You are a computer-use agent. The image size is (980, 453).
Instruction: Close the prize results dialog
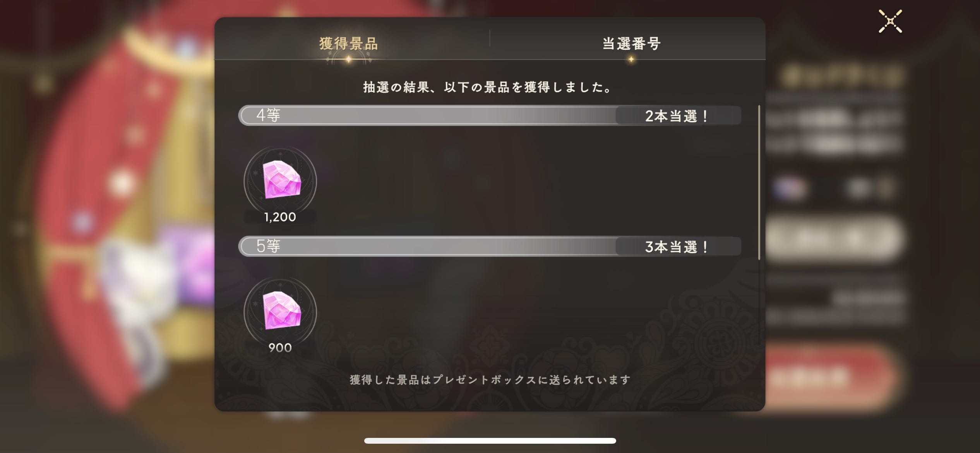890,21
